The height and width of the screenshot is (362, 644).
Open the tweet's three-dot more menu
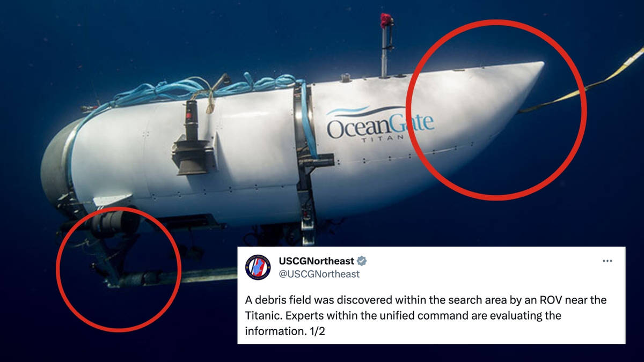[x=608, y=261]
